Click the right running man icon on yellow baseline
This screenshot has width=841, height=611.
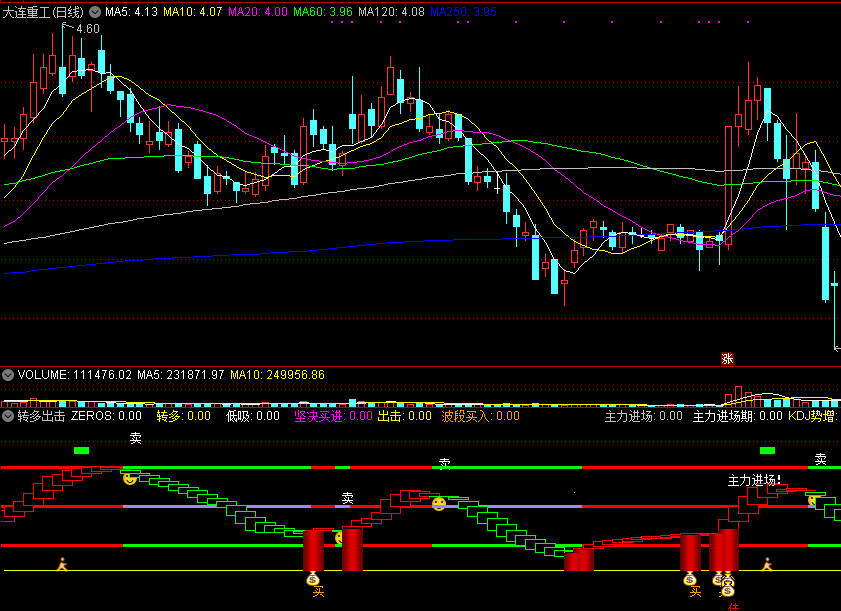click(768, 564)
